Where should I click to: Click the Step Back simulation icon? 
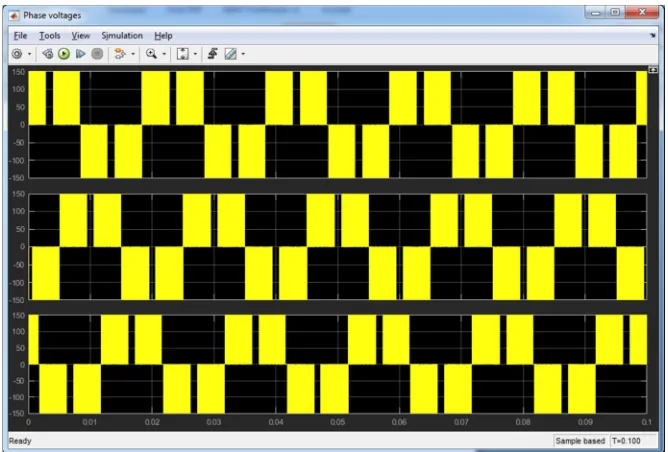point(47,54)
